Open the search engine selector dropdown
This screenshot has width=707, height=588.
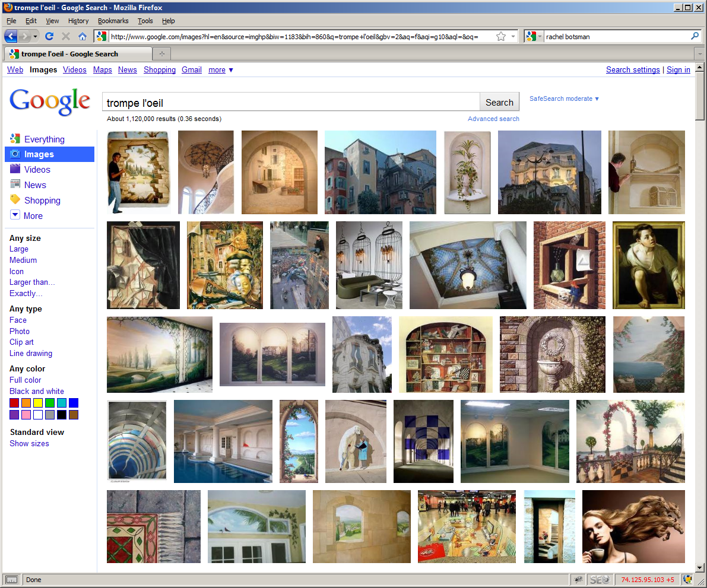tap(534, 37)
